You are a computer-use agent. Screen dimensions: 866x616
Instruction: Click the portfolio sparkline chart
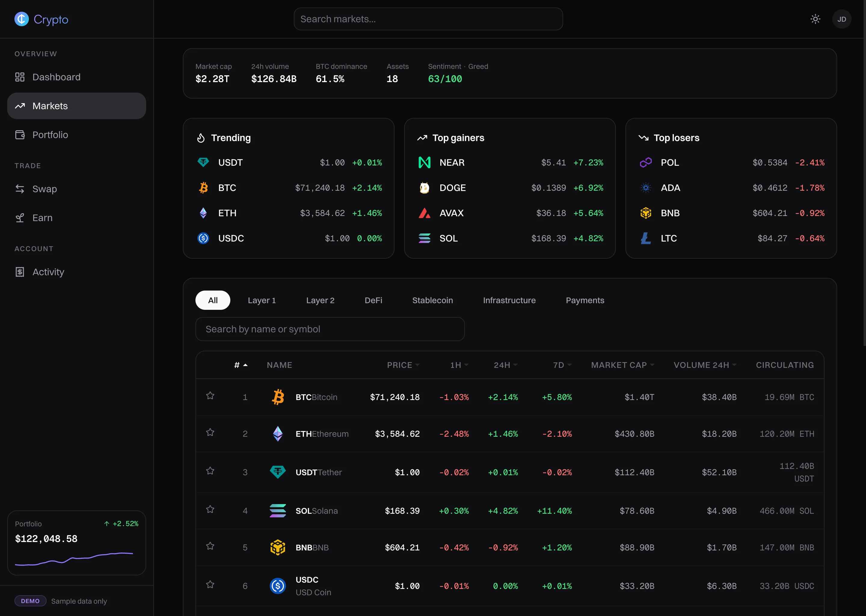[74, 559]
